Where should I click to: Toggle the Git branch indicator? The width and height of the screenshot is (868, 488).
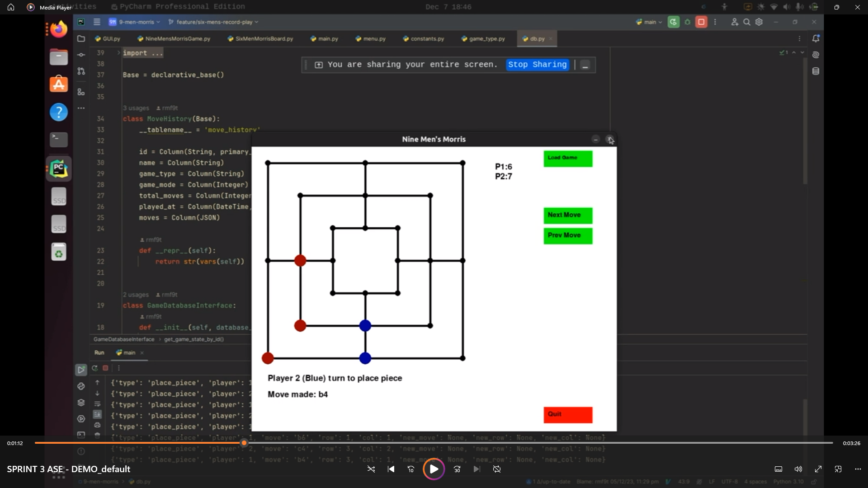point(215,22)
